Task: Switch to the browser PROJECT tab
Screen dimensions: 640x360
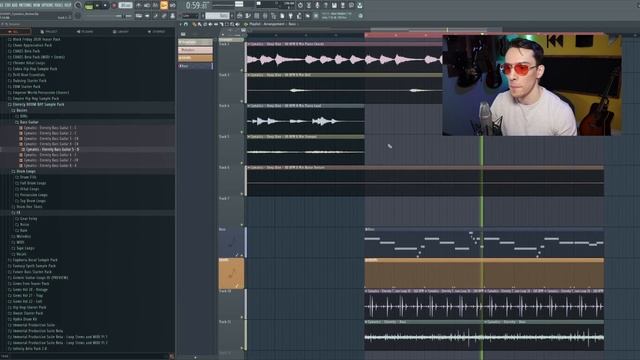Action: pos(49,31)
